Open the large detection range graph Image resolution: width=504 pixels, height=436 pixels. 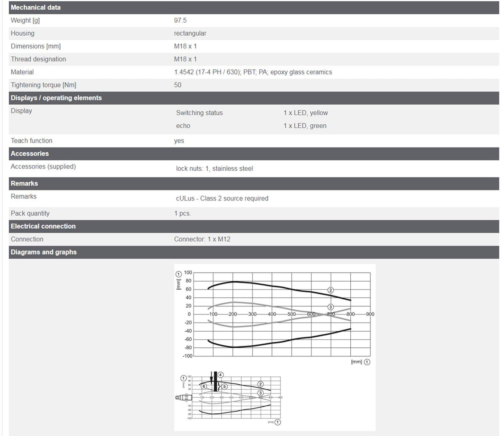click(275, 317)
